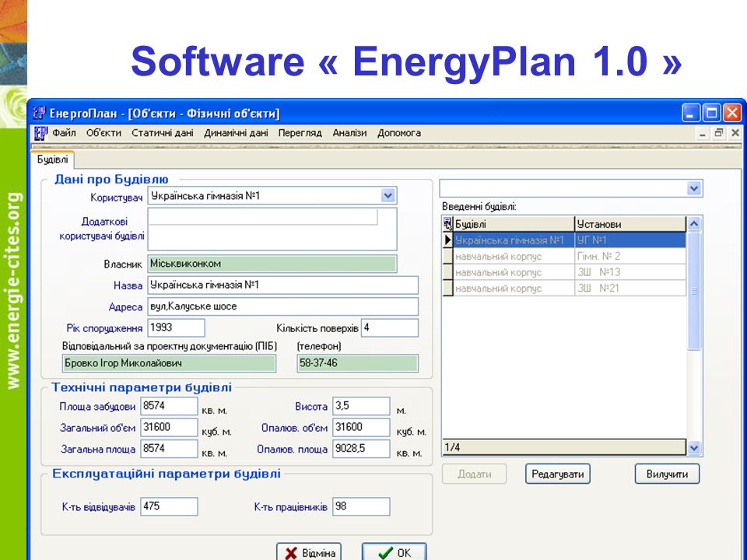This screenshot has width=747, height=560.
Task: Select the УГ №1 cell
Action: coord(630,240)
